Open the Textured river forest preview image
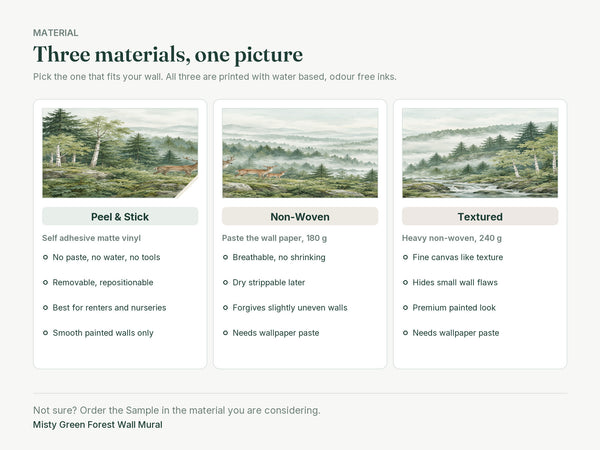 (480, 153)
